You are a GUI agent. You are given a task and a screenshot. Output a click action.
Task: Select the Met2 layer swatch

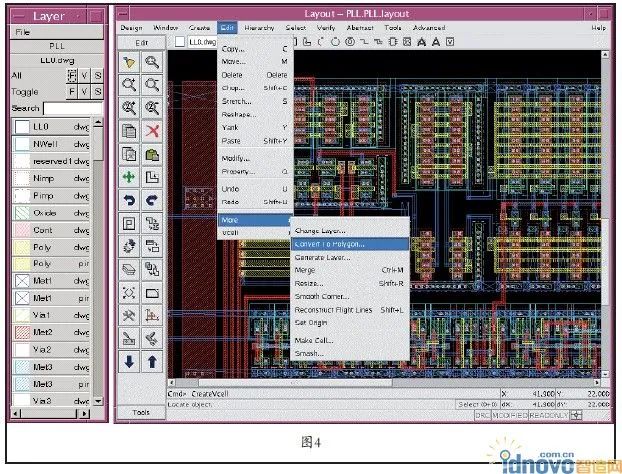(x=21, y=332)
